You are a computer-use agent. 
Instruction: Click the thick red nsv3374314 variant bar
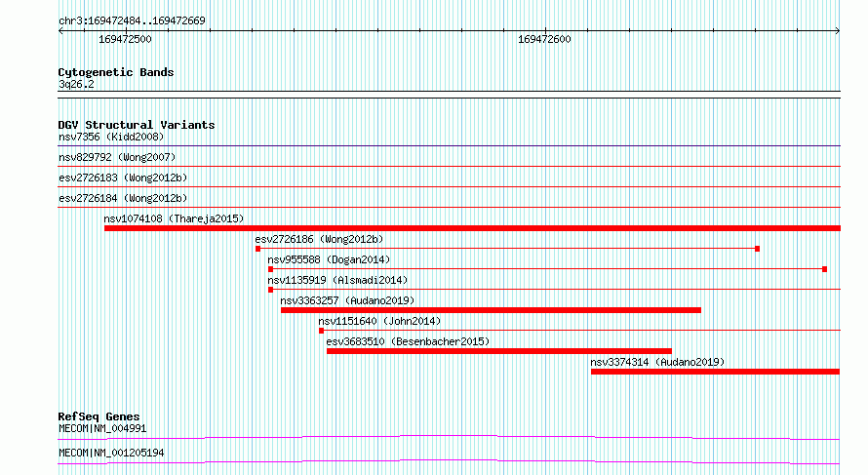[x=715, y=372]
